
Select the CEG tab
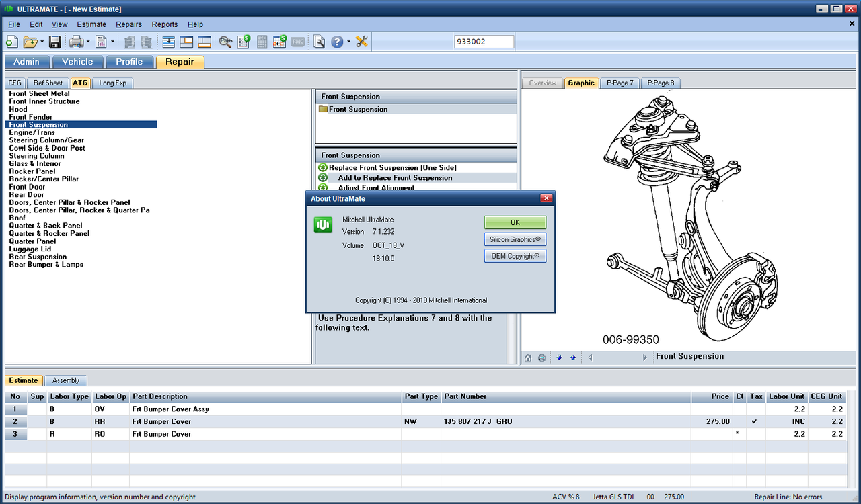pos(15,83)
